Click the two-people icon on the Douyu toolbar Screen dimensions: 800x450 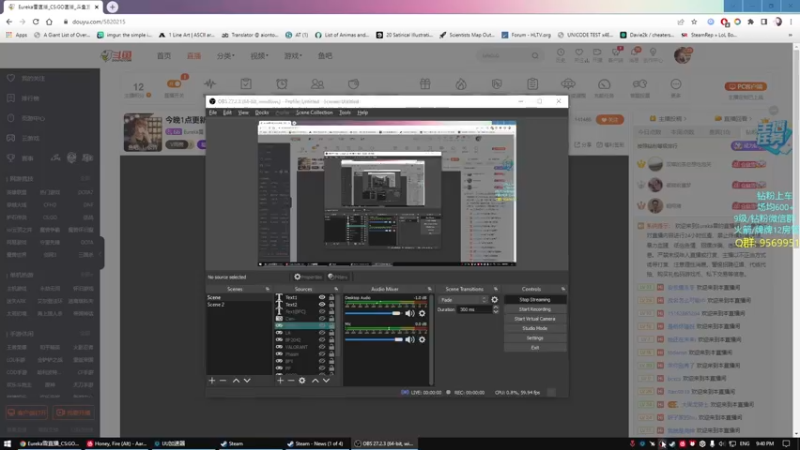click(x=317, y=84)
